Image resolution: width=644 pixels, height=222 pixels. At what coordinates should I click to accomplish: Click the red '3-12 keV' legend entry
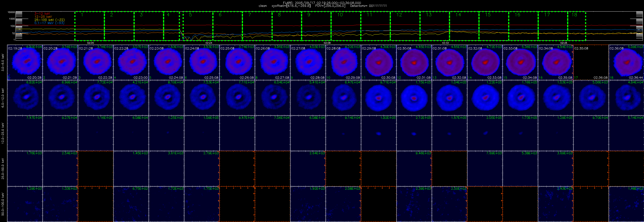click(x=42, y=14)
